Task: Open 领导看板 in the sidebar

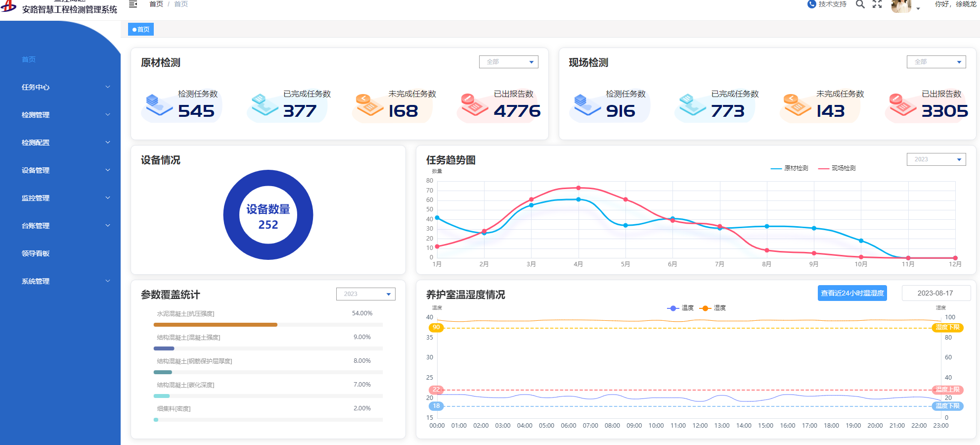Action: tap(36, 253)
